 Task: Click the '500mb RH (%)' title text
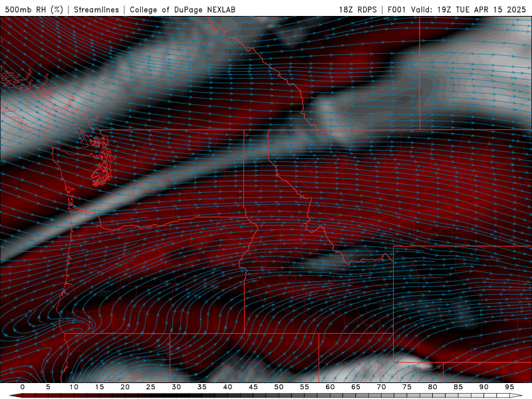point(34,9)
